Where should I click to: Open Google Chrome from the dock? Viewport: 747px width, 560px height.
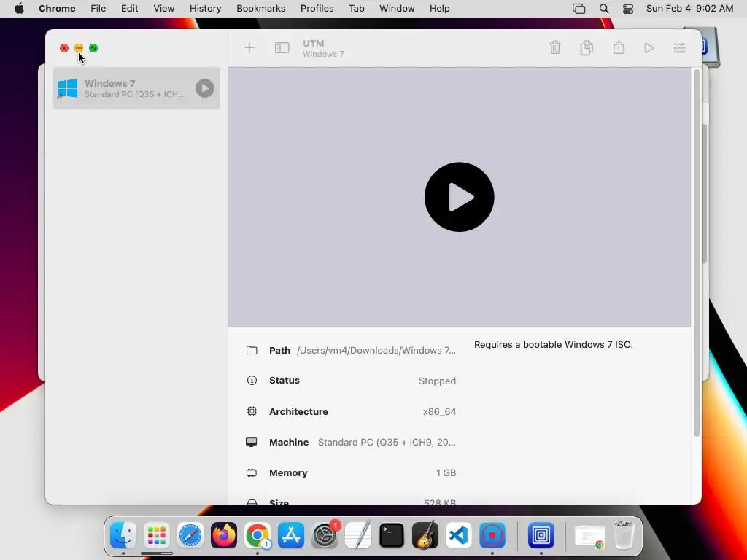258,535
